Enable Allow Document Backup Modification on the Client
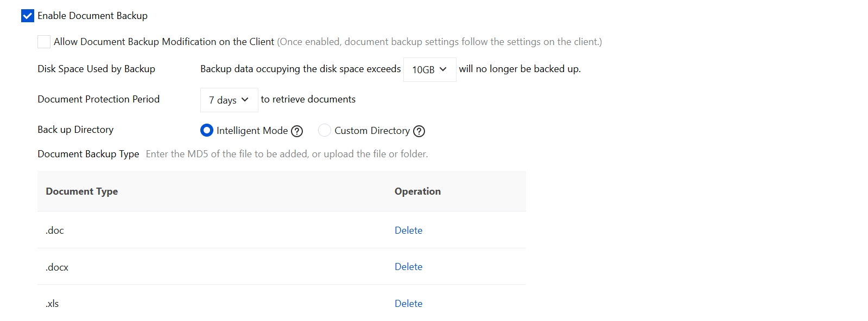The height and width of the screenshot is (321, 868). point(44,42)
